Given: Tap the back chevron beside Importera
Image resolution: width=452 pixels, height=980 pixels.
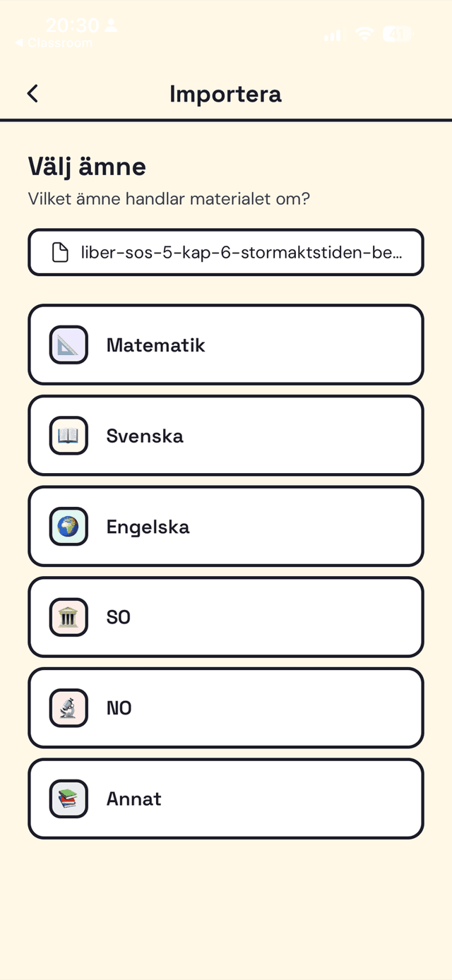Looking at the screenshot, I should point(32,92).
